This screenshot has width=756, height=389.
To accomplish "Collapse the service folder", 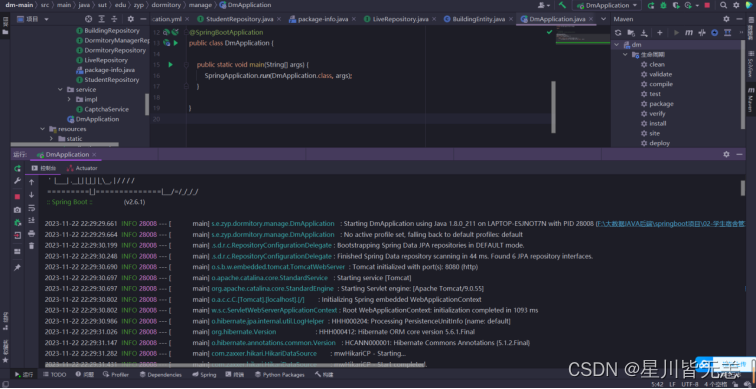I will (x=60, y=90).
